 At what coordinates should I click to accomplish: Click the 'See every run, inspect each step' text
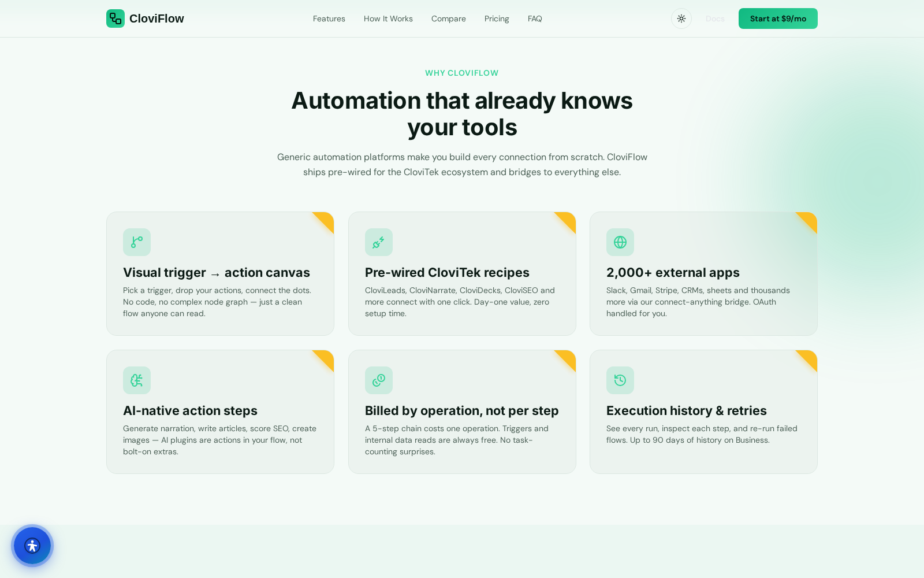pos(702,434)
